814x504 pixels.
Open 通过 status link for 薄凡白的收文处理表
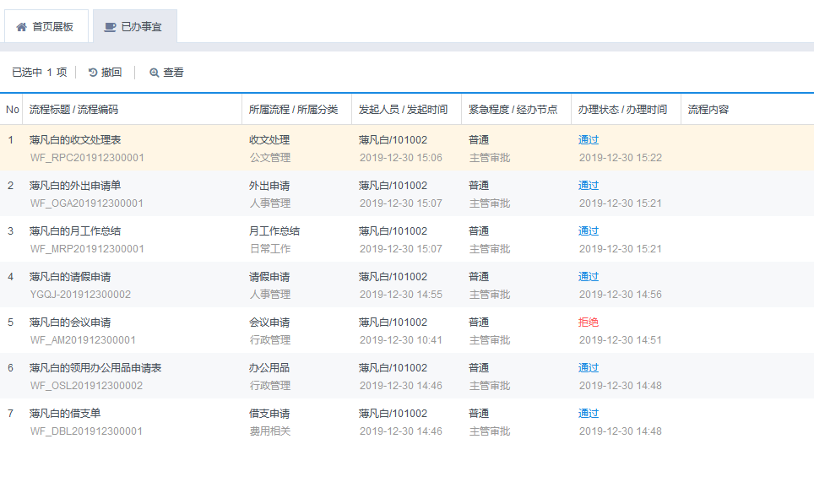pos(589,140)
